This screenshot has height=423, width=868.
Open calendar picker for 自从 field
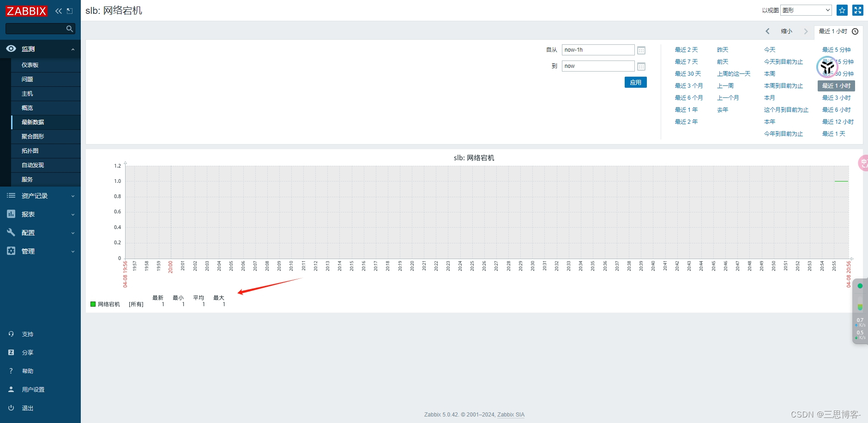(641, 50)
